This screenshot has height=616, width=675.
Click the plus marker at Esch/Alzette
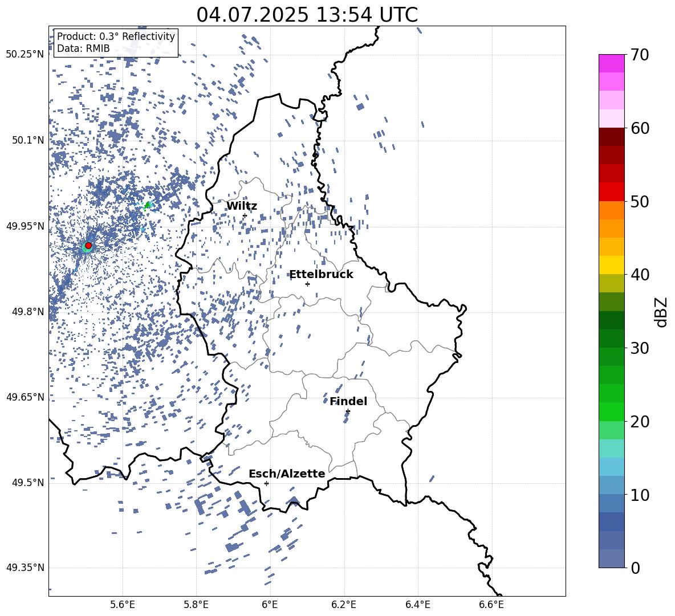pyautogui.click(x=266, y=483)
